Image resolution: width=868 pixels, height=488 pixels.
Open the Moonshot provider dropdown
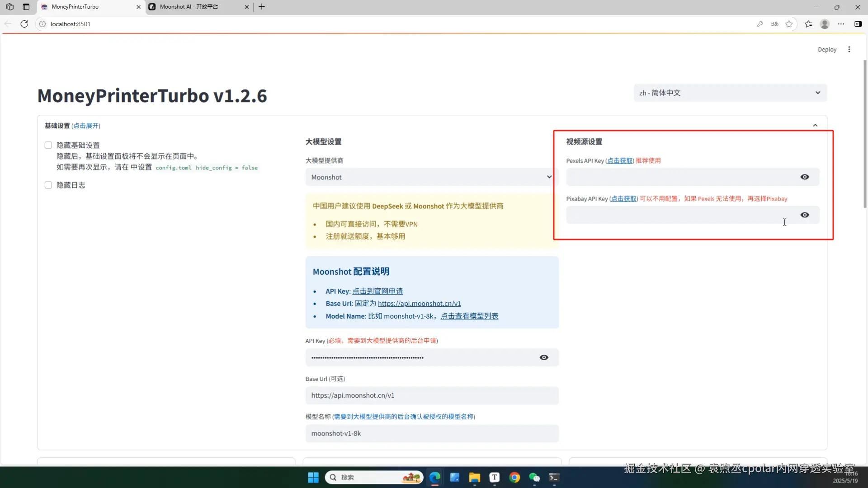431,177
